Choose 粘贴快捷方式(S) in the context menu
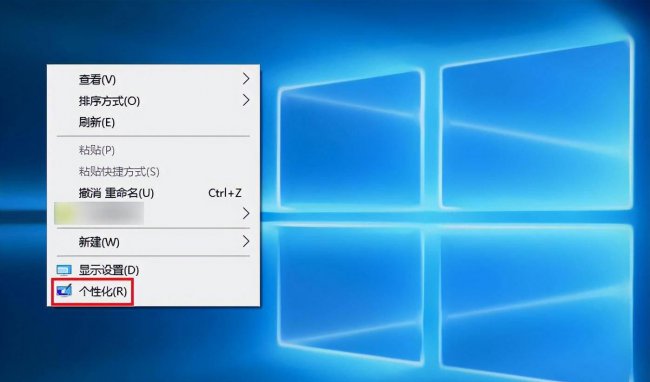This screenshot has width=650, height=382. pos(153,172)
